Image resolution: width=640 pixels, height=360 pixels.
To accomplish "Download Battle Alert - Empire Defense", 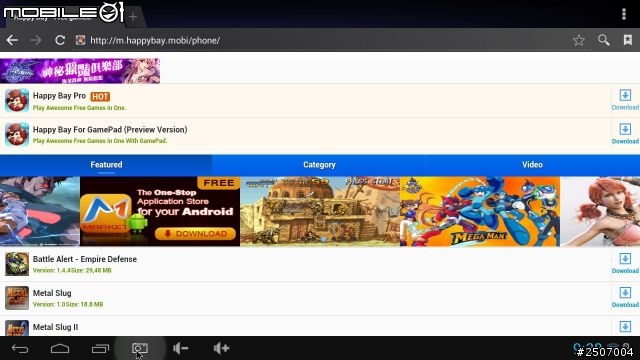I will 625,263.
